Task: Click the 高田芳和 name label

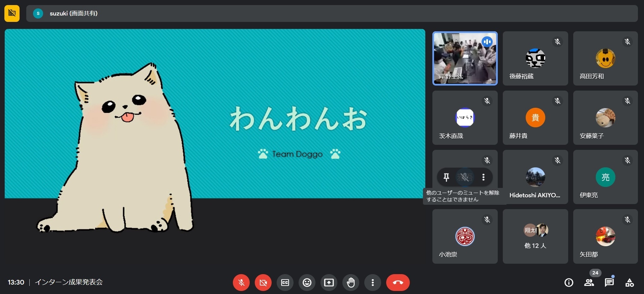Action: [x=592, y=76]
